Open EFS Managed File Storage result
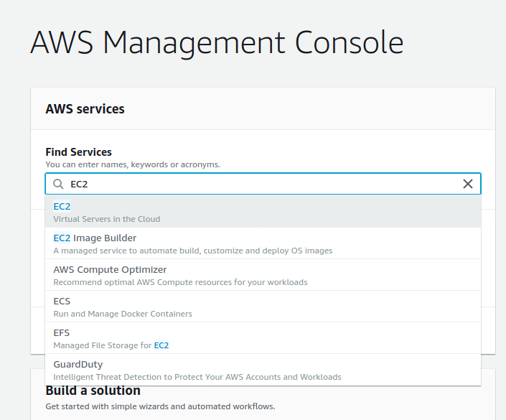Viewport: 506px width, 420px height. point(263,338)
